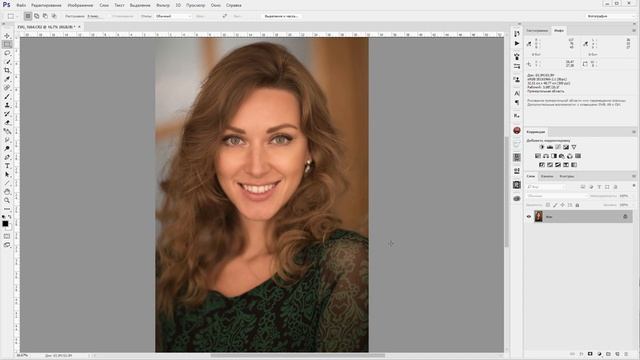Switch to the Гистограмма tab
The image size is (640, 360).
pyautogui.click(x=537, y=31)
